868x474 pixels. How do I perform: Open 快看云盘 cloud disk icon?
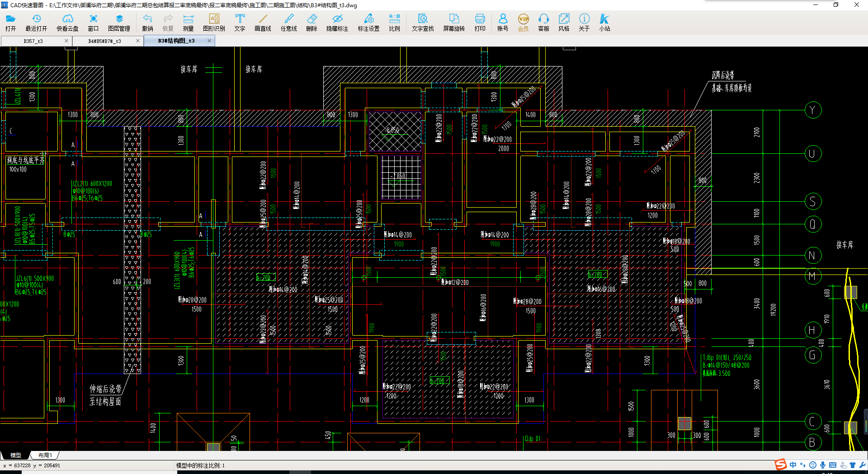(67, 22)
